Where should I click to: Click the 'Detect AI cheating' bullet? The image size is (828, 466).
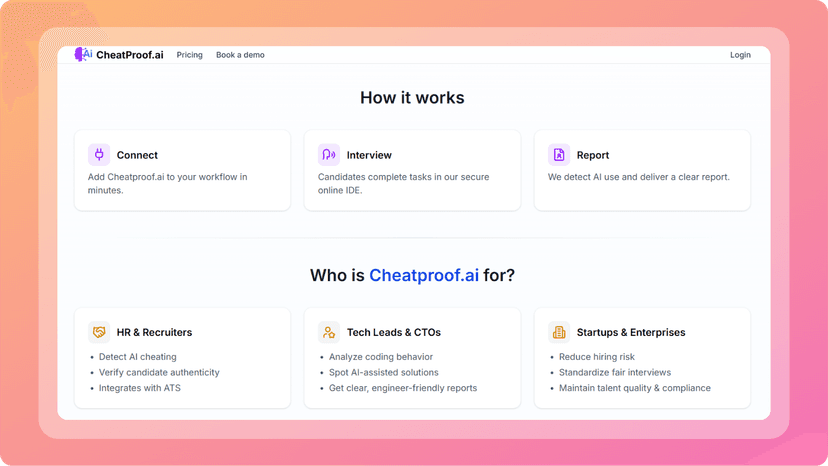point(138,357)
